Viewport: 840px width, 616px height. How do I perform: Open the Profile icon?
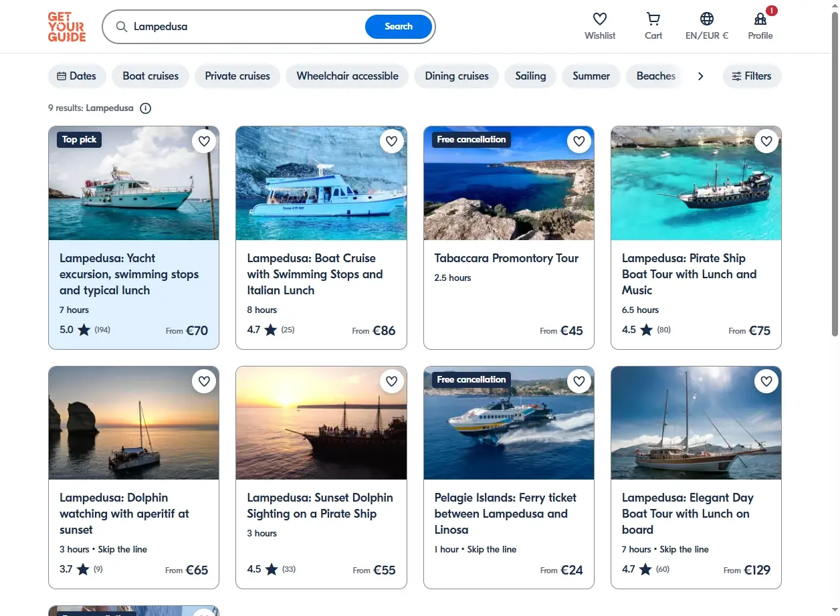(x=760, y=19)
